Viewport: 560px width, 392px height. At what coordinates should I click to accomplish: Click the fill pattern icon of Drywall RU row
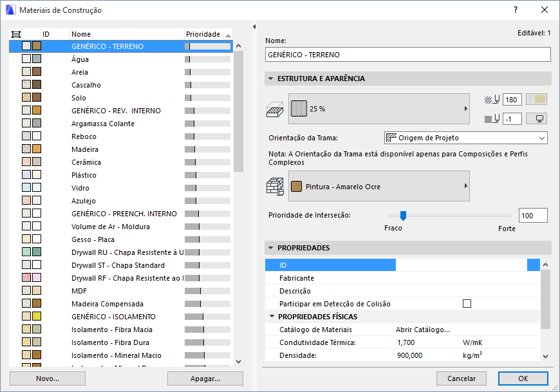pos(26,252)
